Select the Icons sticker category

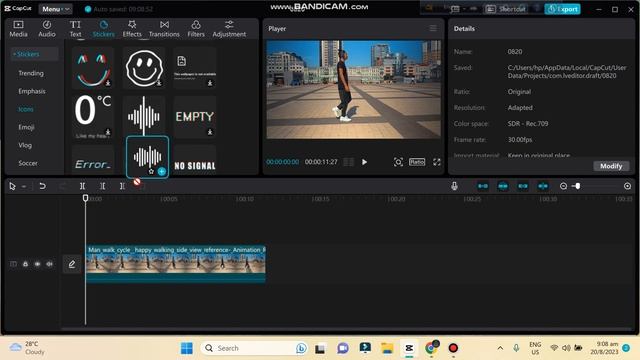tap(26, 109)
